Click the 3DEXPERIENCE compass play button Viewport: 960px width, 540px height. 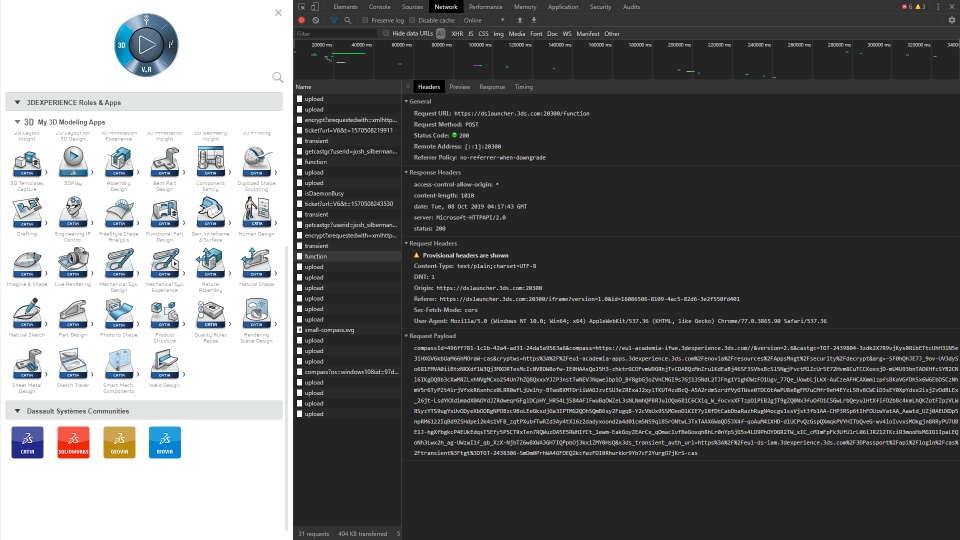click(x=146, y=45)
